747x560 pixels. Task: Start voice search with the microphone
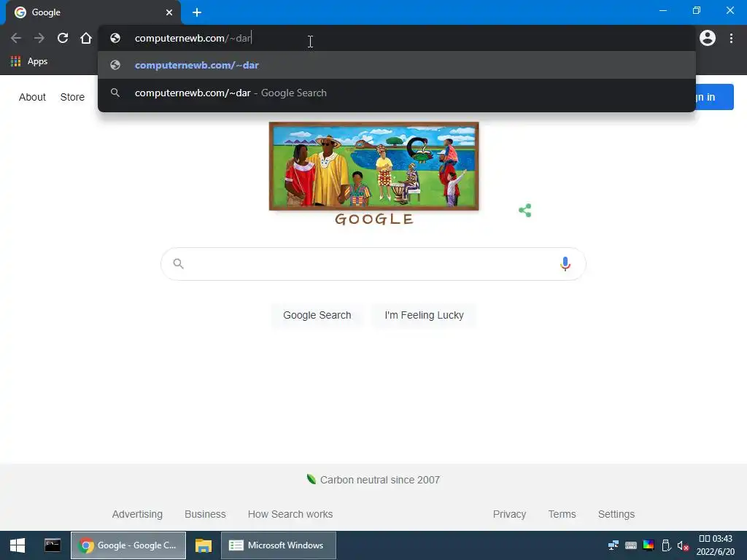[x=565, y=263]
